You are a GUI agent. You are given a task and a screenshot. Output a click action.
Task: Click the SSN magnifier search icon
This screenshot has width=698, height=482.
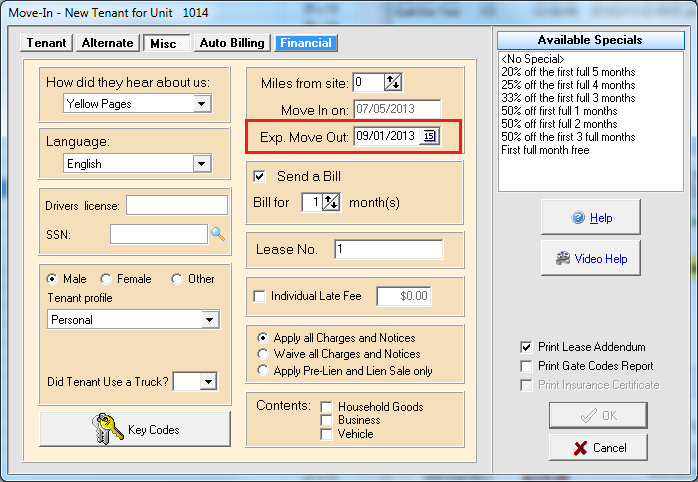[x=218, y=234]
